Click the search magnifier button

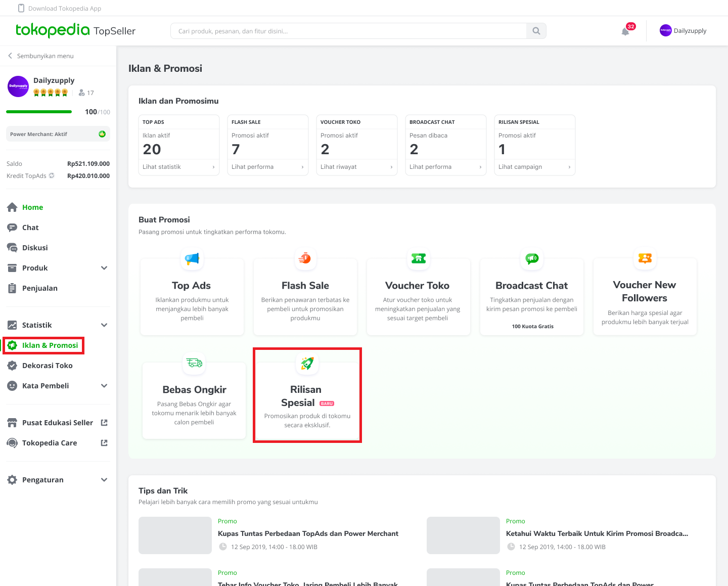tap(536, 31)
